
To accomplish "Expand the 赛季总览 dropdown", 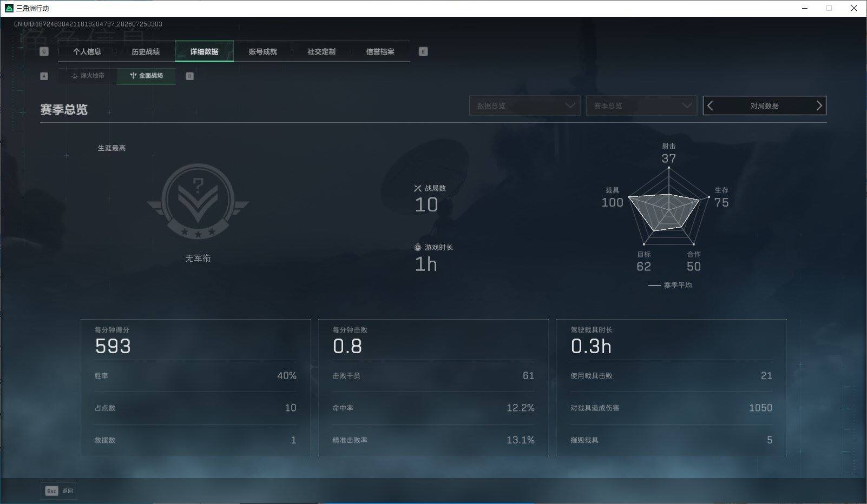I will pyautogui.click(x=641, y=105).
